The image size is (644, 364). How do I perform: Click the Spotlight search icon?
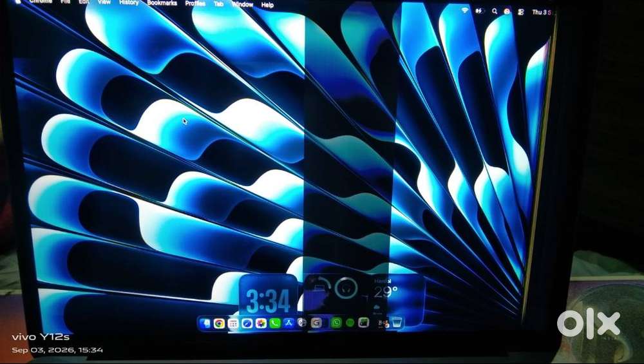point(494,12)
